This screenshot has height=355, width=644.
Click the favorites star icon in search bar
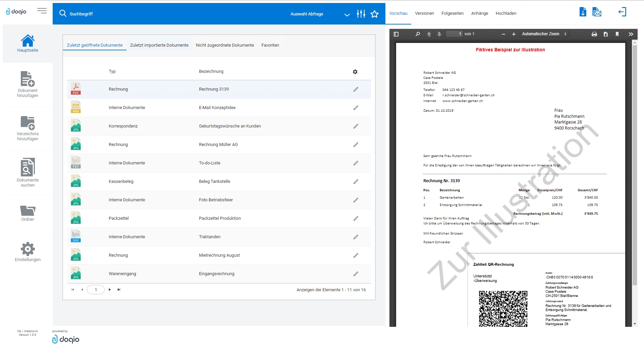coord(374,14)
